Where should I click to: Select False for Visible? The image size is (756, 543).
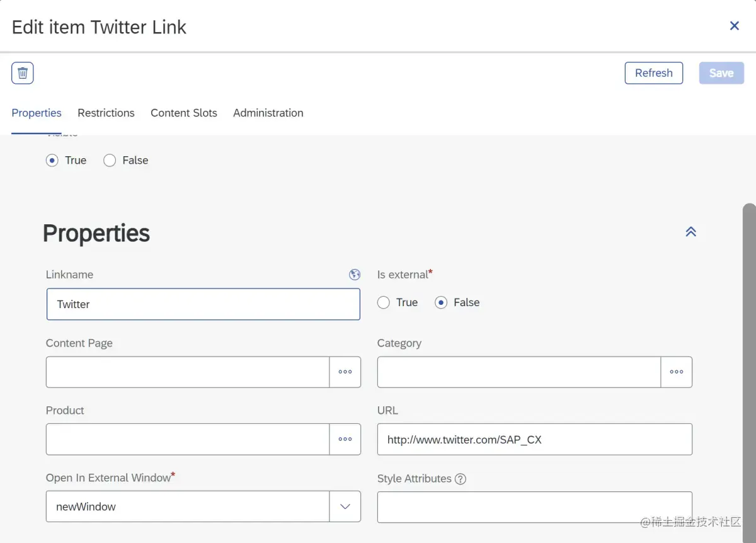[x=110, y=161]
